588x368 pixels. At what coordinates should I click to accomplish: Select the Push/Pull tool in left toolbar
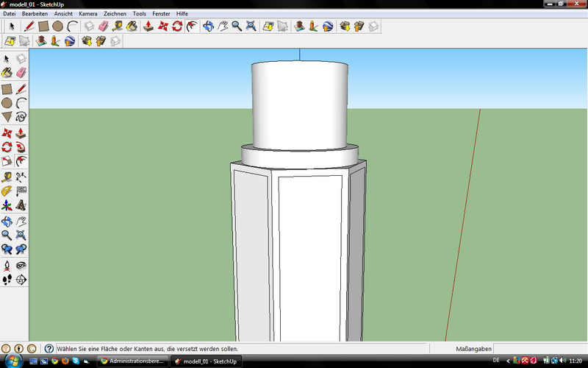(x=21, y=134)
